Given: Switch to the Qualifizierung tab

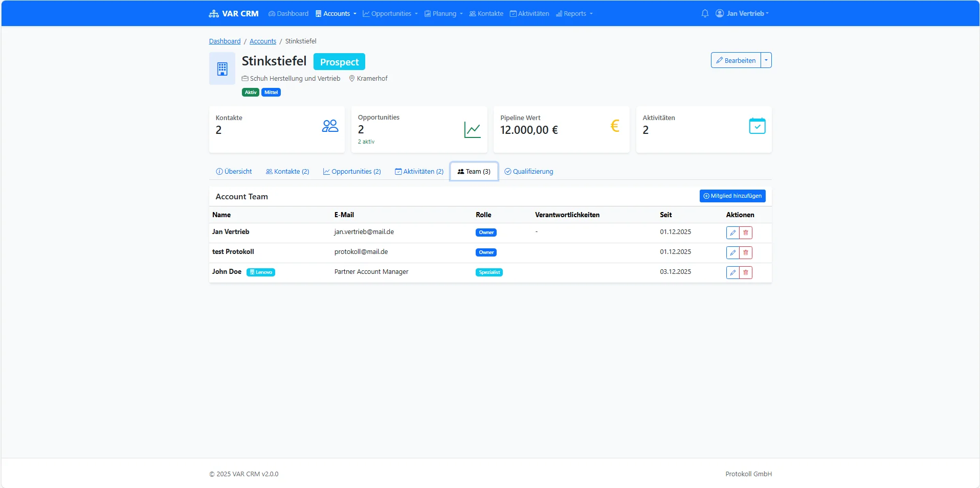Looking at the screenshot, I should click(x=529, y=172).
